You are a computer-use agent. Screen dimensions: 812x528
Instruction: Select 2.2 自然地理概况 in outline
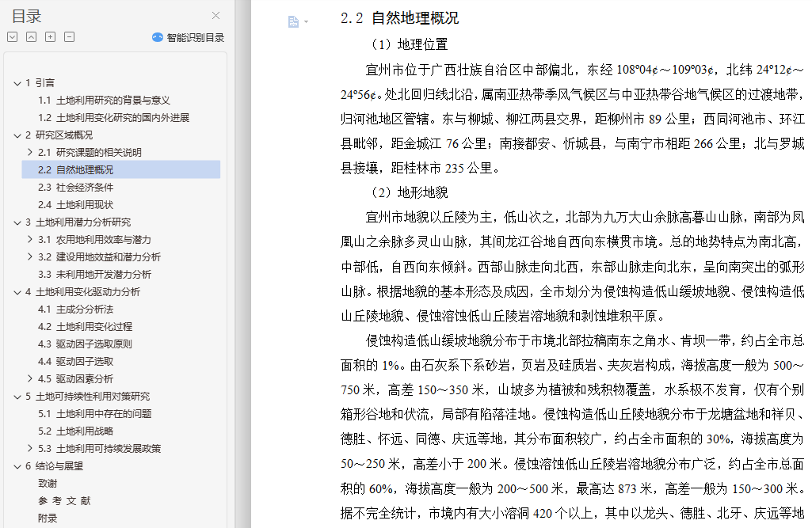point(121,169)
